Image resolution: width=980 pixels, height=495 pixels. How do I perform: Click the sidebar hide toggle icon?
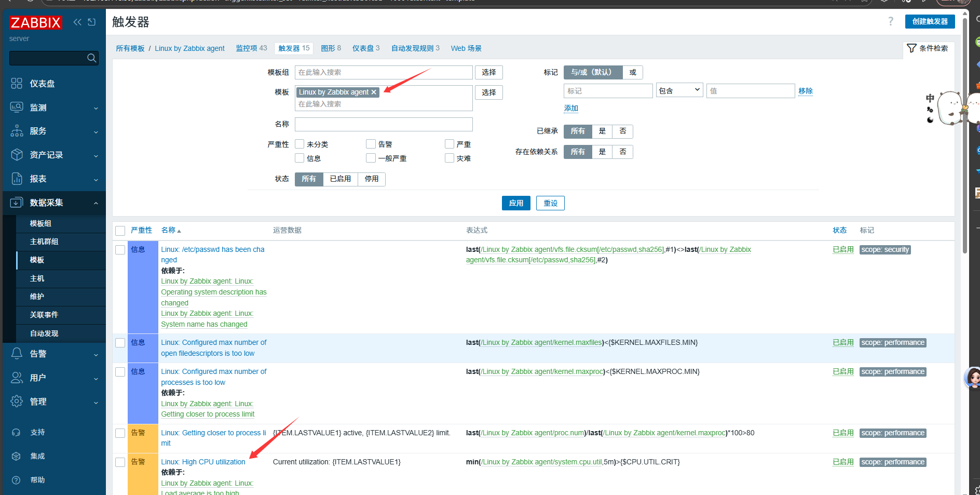(92, 22)
